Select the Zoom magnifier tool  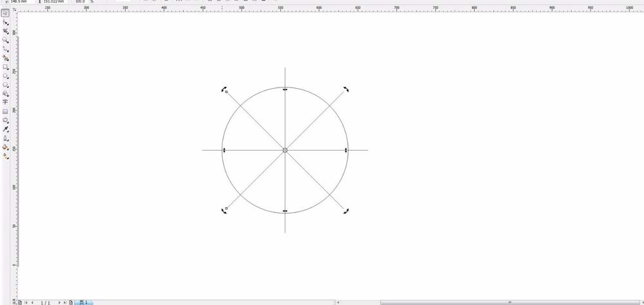tap(5, 41)
